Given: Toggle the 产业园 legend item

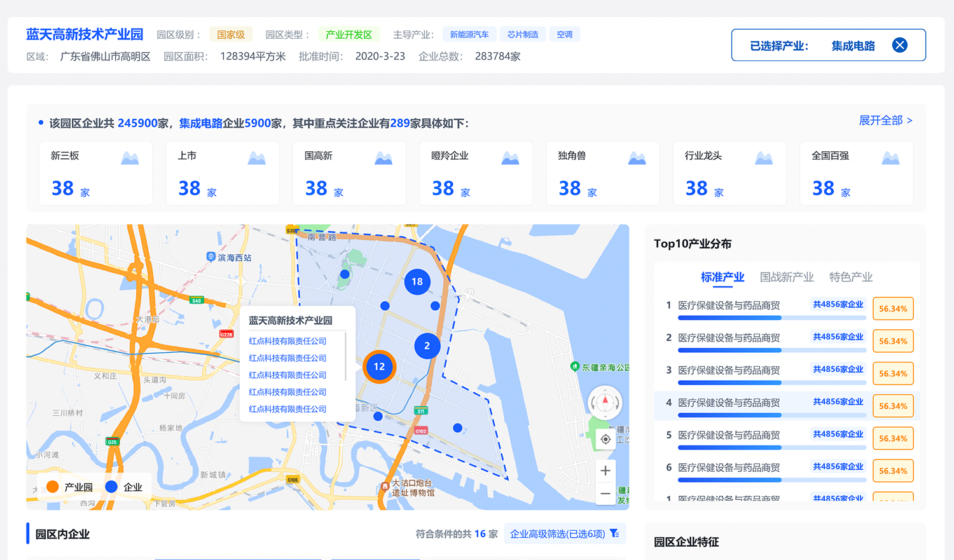Looking at the screenshot, I should point(70,487).
